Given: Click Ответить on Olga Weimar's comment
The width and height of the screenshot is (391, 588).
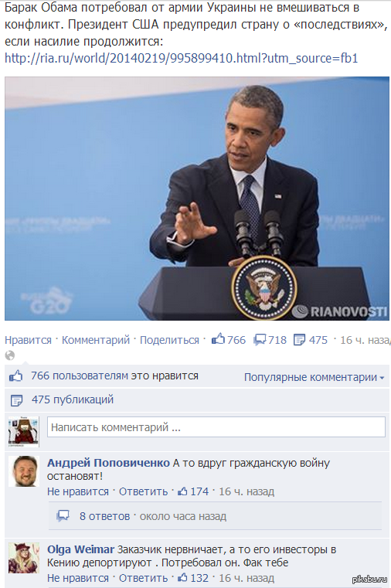Looking at the screenshot, I should pyautogui.click(x=143, y=578).
